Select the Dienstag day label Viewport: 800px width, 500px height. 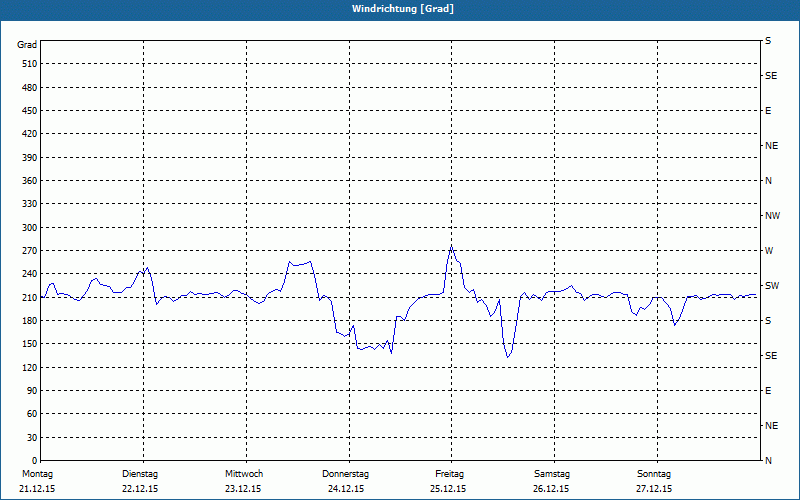pos(140,473)
